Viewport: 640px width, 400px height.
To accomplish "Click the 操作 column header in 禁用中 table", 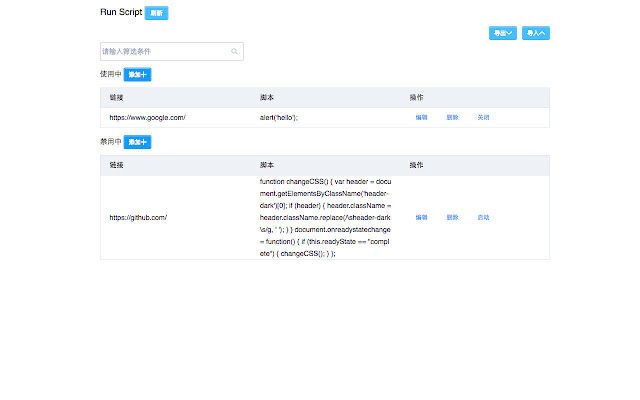I will [x=416, y=165].
